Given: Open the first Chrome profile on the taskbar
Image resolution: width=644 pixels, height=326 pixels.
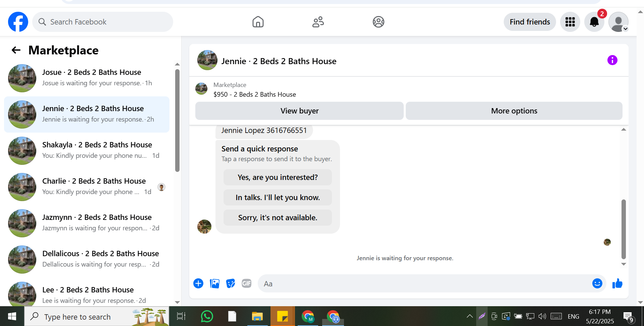Looking at the screenshot, I should tap(308, 316).
